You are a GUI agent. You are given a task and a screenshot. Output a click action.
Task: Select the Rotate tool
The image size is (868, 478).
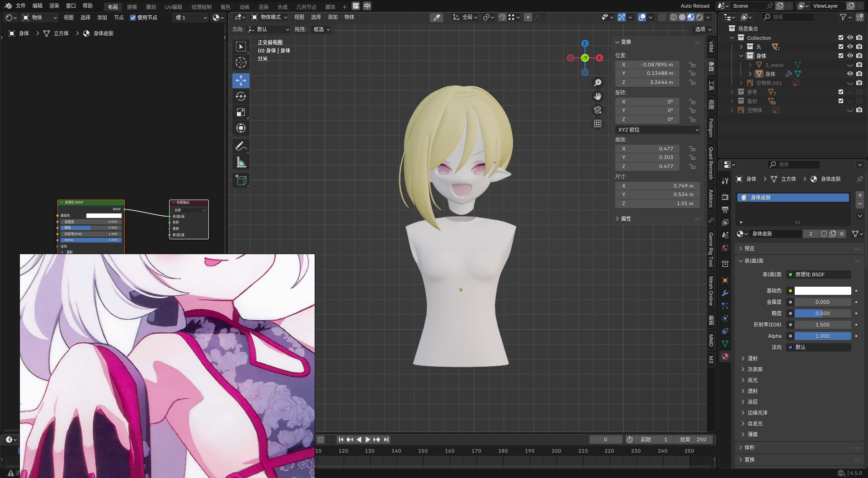241,96
